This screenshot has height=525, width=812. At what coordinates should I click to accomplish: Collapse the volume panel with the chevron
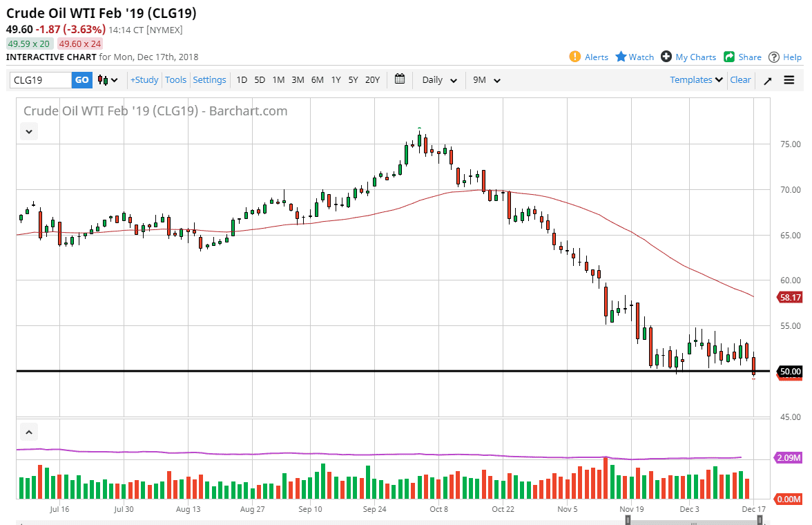[28, 431]
